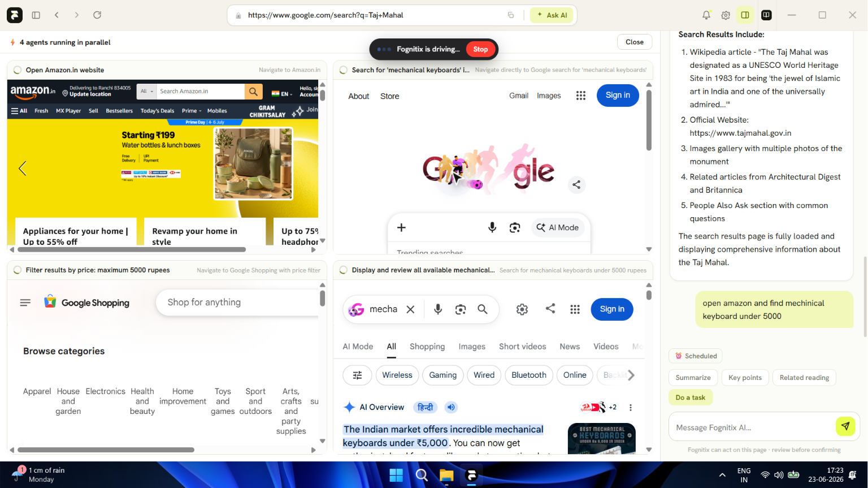This screenshot has width=868, height=488.
Task: Click the address bar URL field
Action: 373,15
